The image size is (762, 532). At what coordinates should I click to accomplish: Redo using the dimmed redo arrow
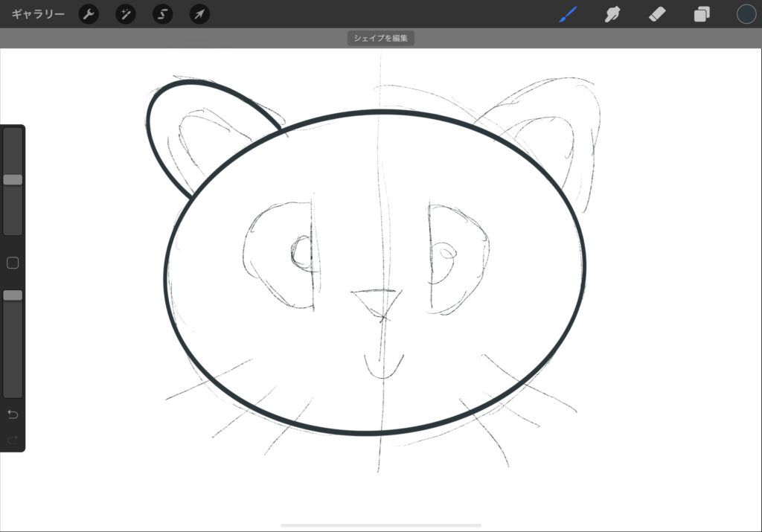tap(13, 440)
